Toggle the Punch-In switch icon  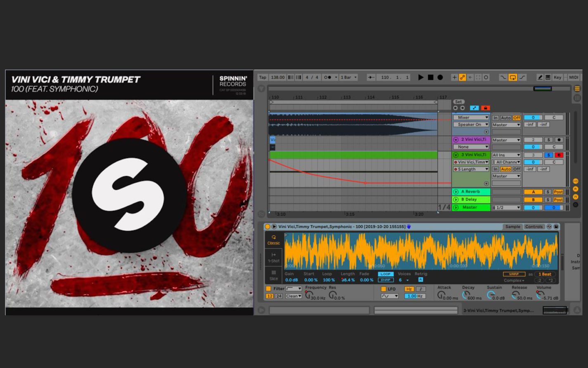[x=503, y=77]
